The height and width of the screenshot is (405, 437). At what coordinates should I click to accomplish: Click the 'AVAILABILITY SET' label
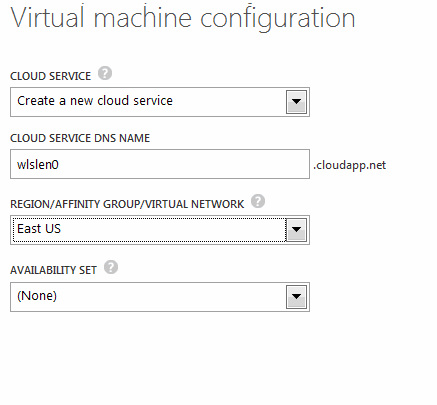[x=53, y=270]
